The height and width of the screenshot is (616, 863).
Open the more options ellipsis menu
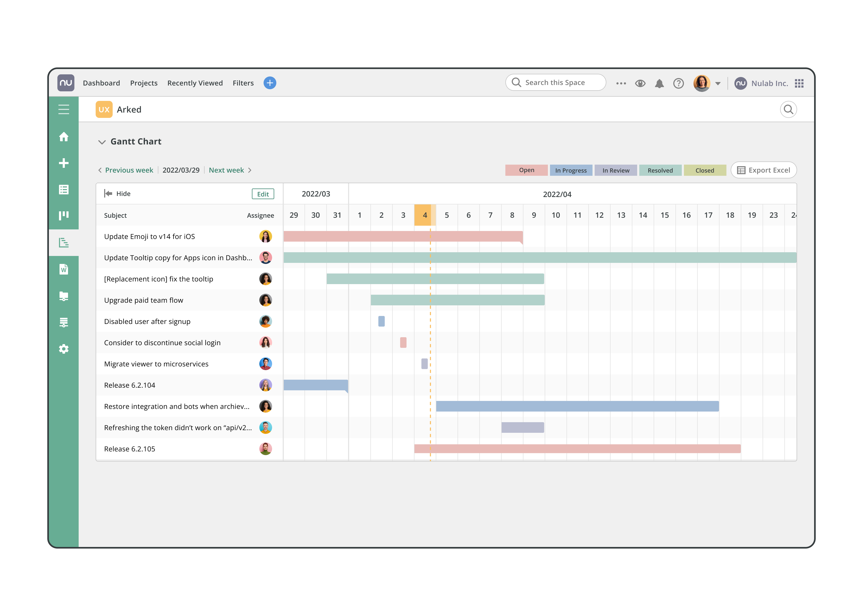621,83
